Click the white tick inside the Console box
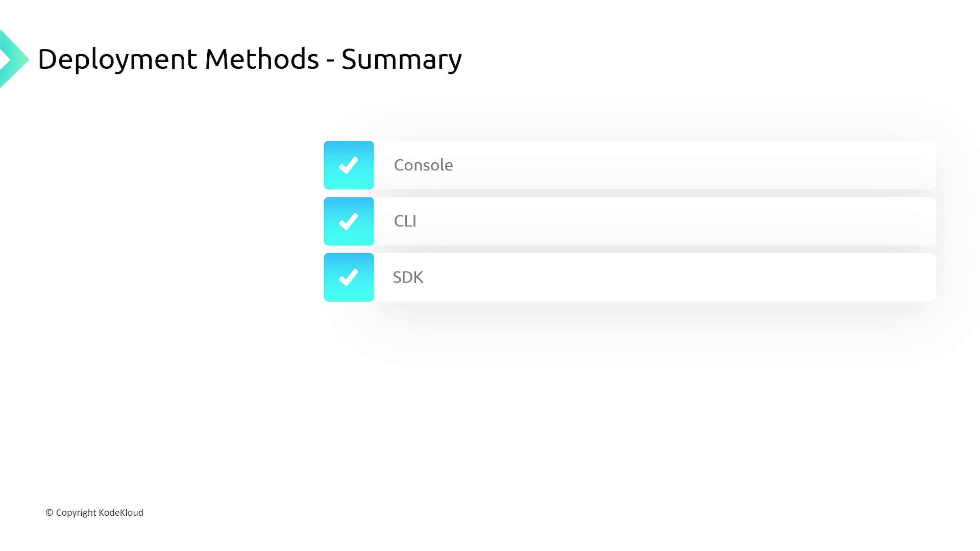Screen dimensions: 980x551 pyautogui.click(x=349, y=165)
